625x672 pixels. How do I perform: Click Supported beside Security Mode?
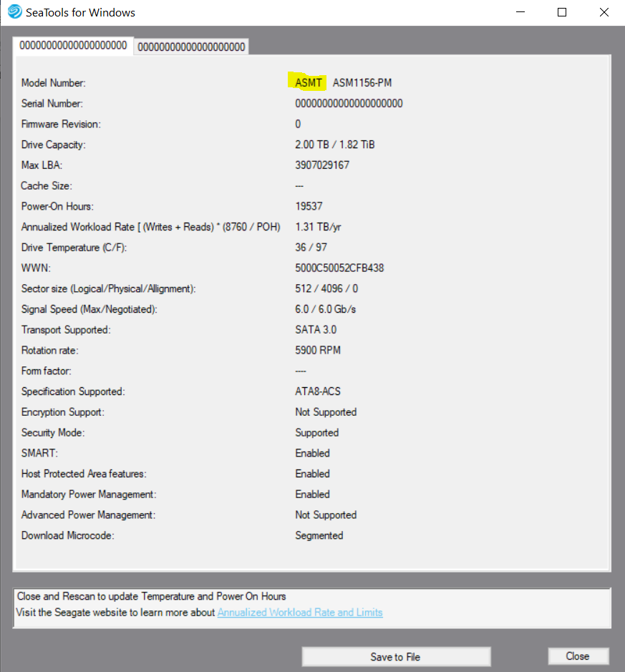(316, 432)
